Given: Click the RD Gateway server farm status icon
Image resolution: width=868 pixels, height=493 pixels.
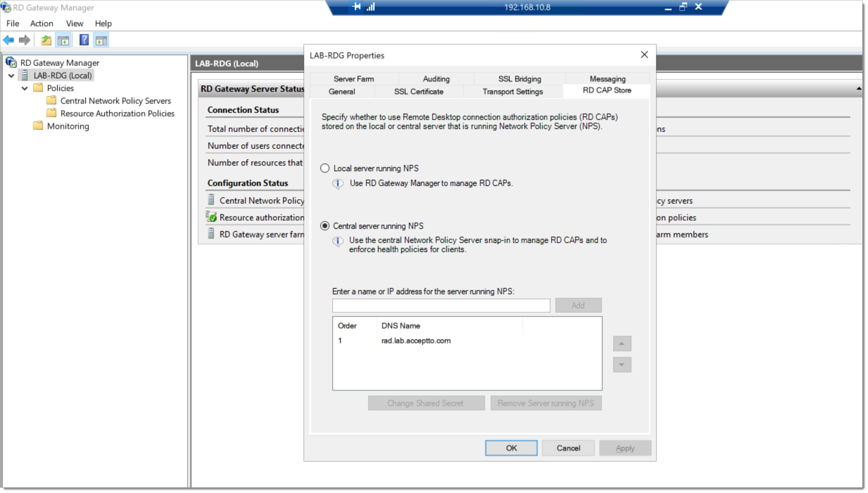Looking at the screenshot, I should point(211,233).
